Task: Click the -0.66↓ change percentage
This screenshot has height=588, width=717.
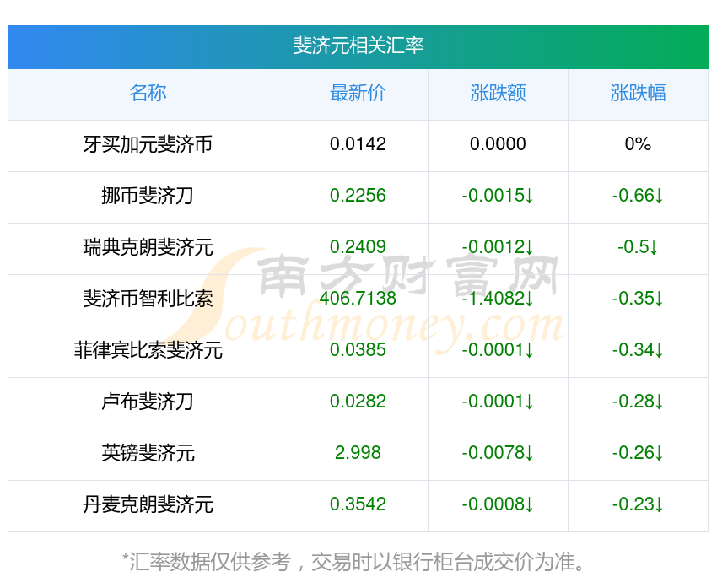Action: [x=638, y=196]
